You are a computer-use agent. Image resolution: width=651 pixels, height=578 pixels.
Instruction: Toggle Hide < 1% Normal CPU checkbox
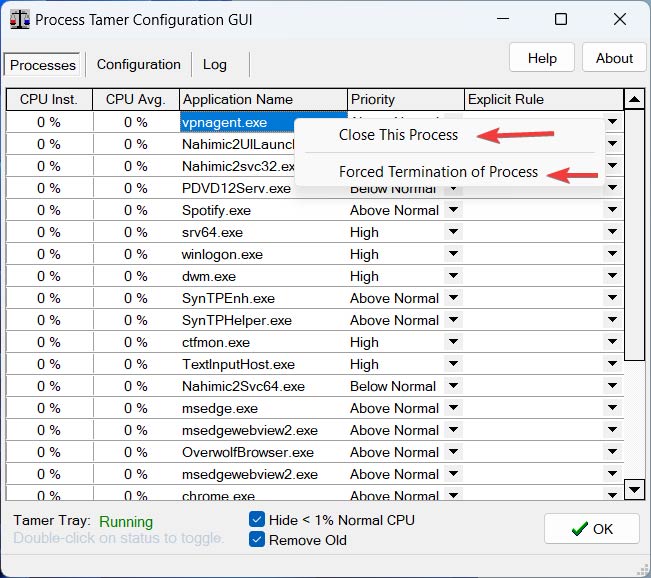tap(258, 520)
